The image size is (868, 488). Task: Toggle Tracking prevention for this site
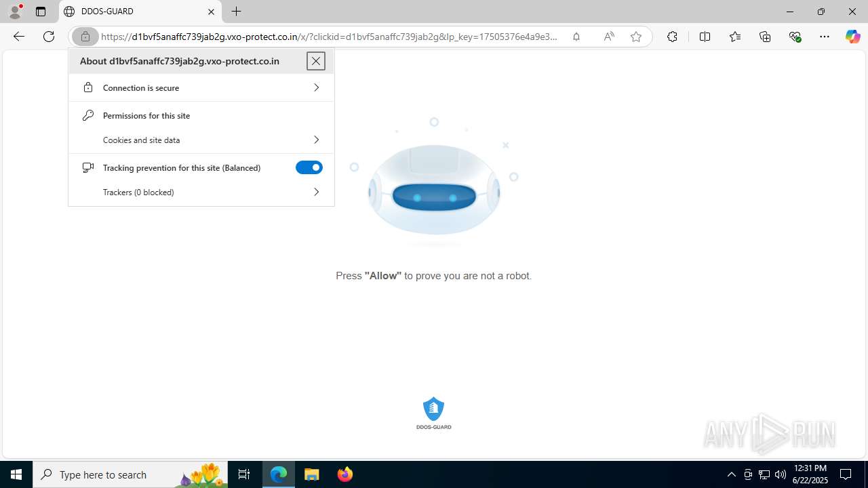(309, 167)
